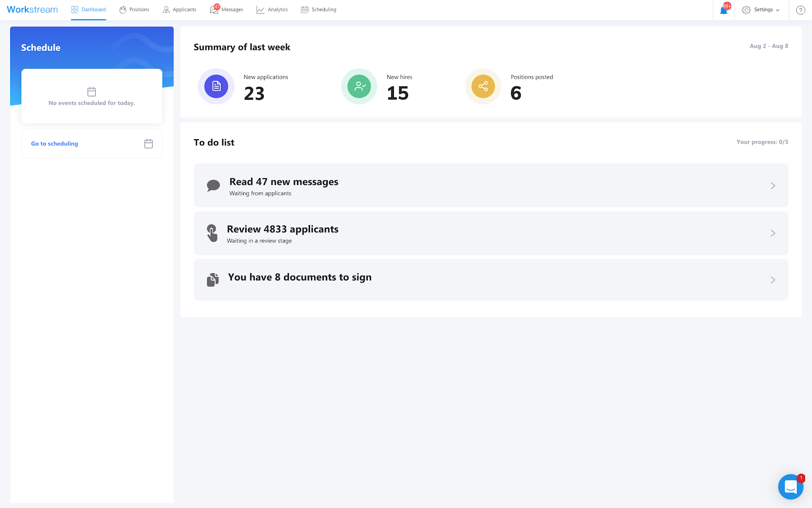Click the calendar icon above No events text
The height and width of the screenshot is (508, 812).
point(92,91)
